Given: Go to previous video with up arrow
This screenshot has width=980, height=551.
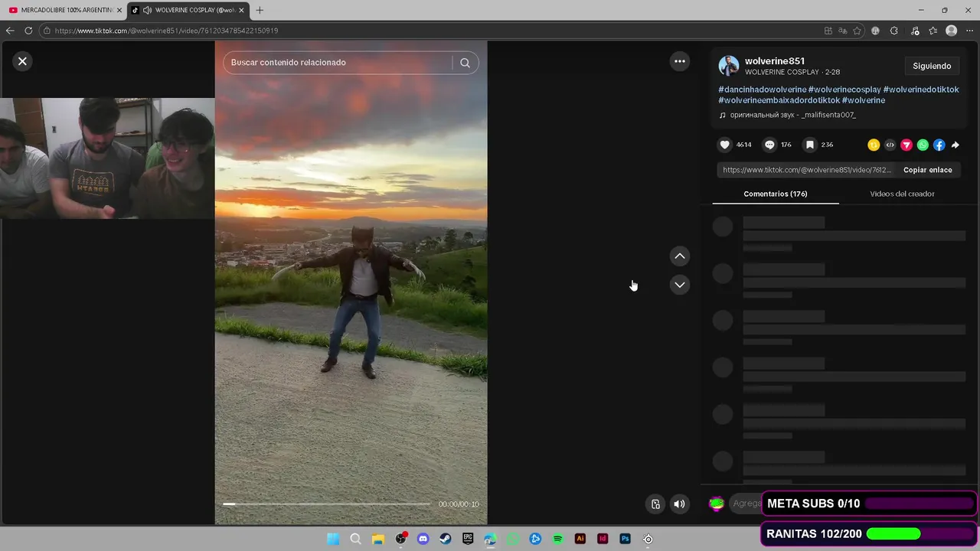Looking at the screenshot, I should [x=680, y=256].
